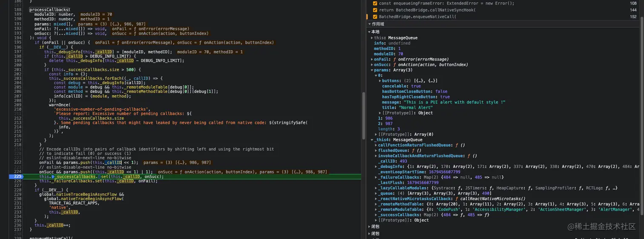Expand flushedQueue function entry
The image size is (644, 239).
(376, 150)
